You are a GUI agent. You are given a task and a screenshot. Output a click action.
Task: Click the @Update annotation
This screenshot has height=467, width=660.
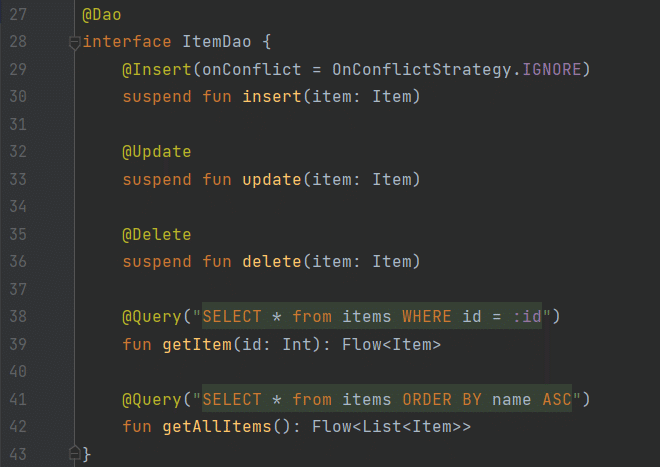coord(157,152)
